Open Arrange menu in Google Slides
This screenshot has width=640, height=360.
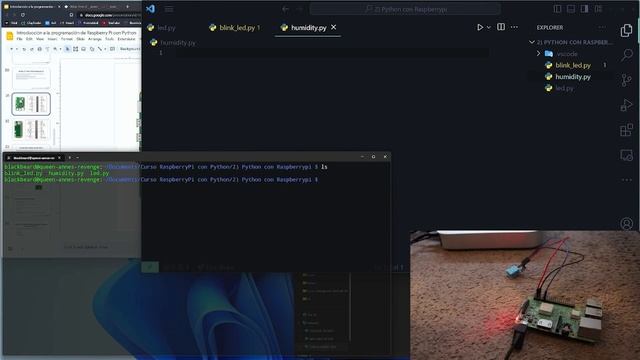[x=95, y=39]
